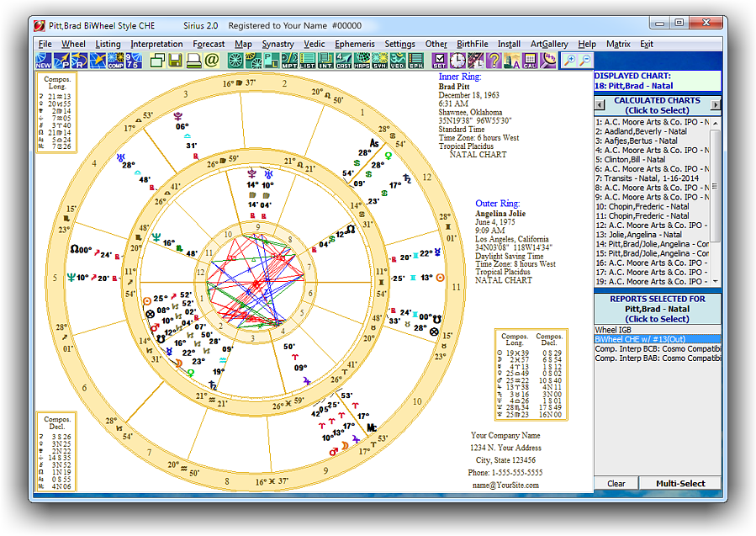The image size is (756, 536).
Task: Open the Help menu
Action: click(x=587, y=44)
